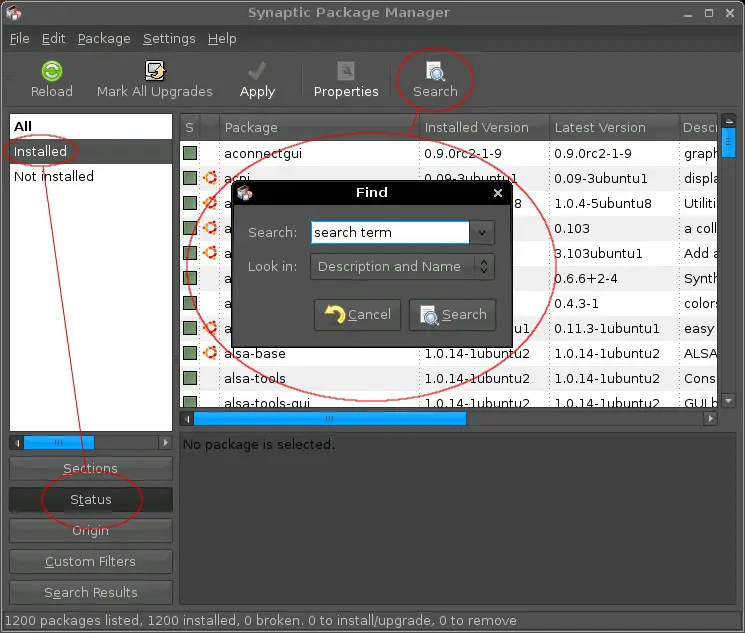Viewport: 745px width, 633px height.
Task: Click package list scroll down arrow
Action: point(728,401)
